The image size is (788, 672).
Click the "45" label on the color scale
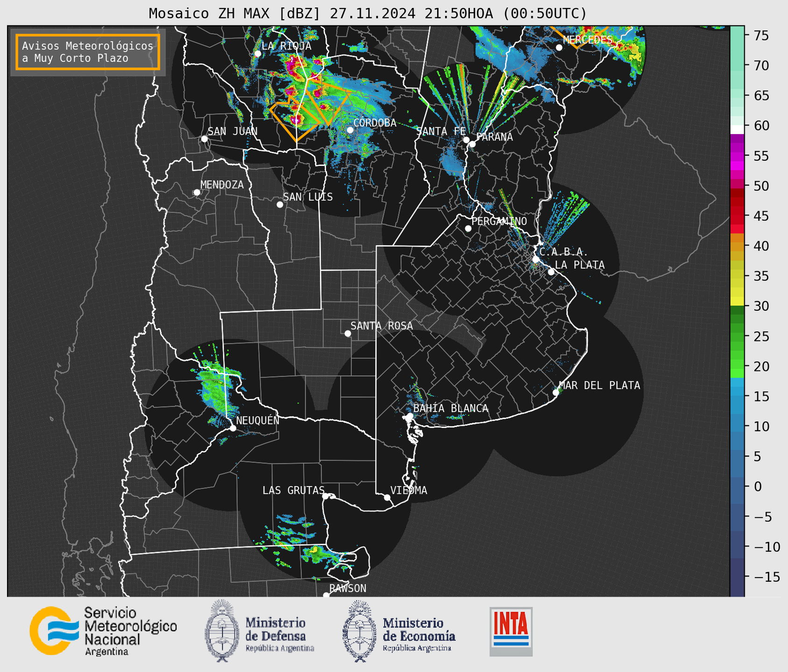tap(761, 216)
